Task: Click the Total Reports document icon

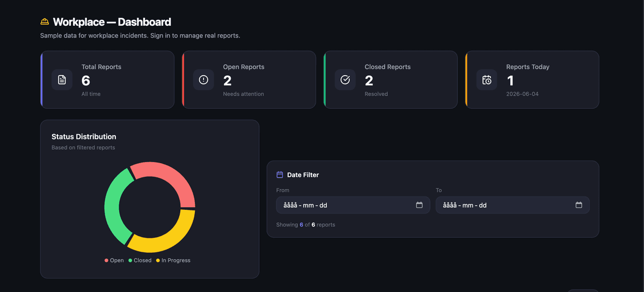Action: (x=62, y=79)
